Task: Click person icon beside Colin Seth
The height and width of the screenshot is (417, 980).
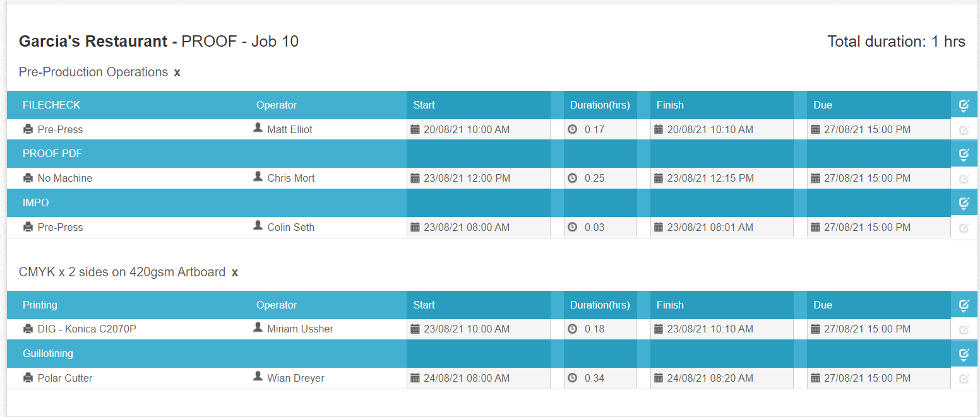Action: [258, 226]
